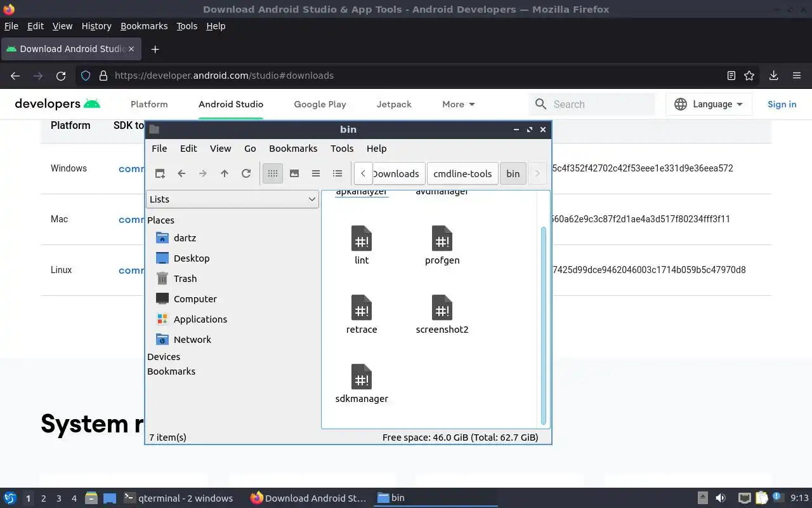
Task: Open file manager File menu
Action: tap(159, 148)
